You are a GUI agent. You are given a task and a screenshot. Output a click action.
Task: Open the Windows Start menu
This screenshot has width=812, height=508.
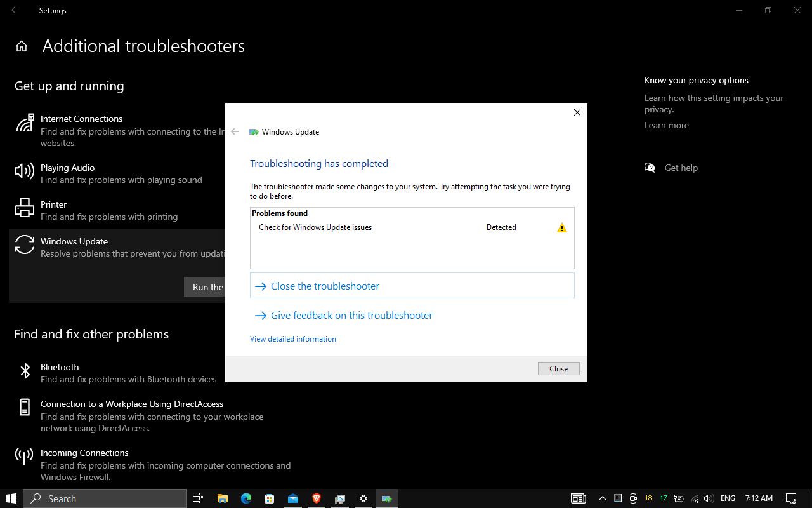pyautogui.click(x=11, y=498)
